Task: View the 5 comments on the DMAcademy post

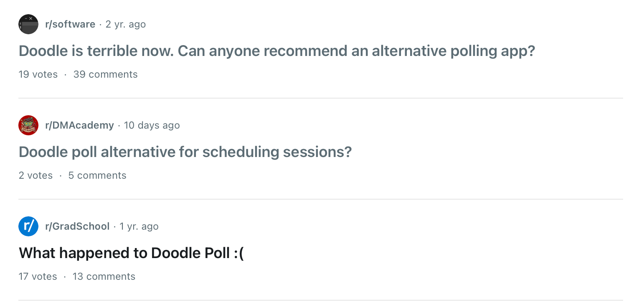Action: 97,175
